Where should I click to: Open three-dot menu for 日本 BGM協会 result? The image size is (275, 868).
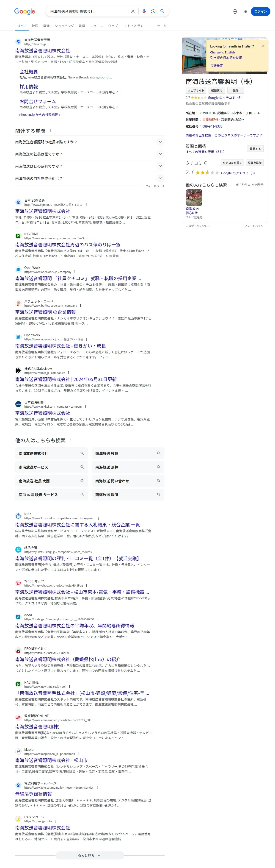[x=86, y=205]
